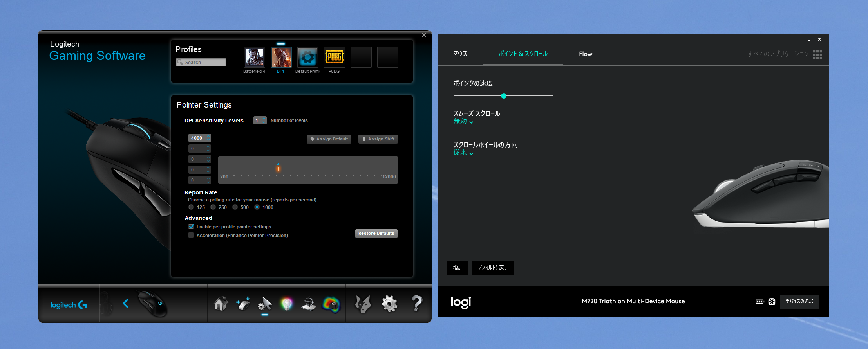Screen dimensions: 868x349
Task: Open すべてのアプリケーション application selector
Action: (x=778, y=54)
